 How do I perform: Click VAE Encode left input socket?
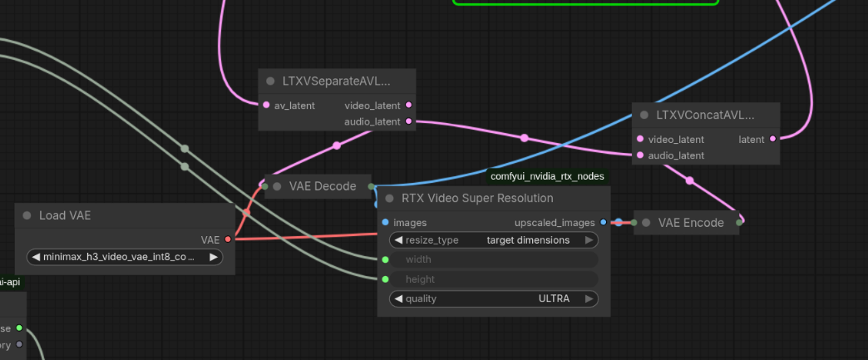point(634,223)
